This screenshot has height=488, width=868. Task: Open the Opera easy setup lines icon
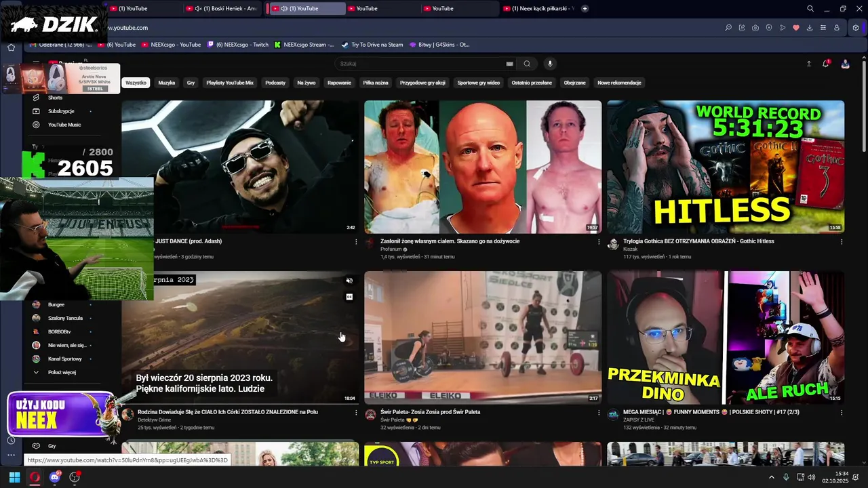pyautogui.click(x=823, y=28)
